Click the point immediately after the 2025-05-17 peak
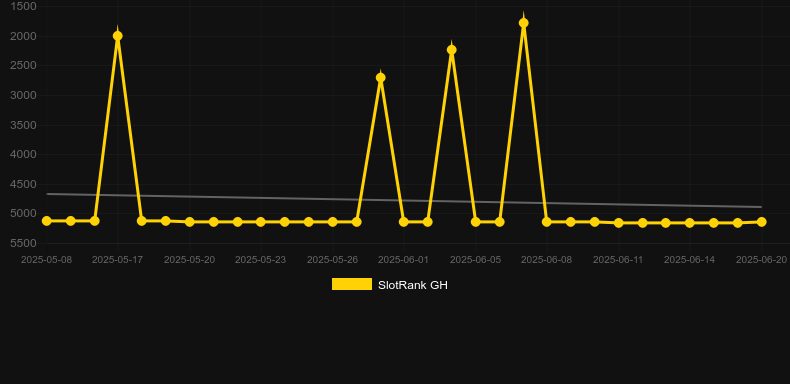Viewport: 790px width, 384px height. click(142, 221)
